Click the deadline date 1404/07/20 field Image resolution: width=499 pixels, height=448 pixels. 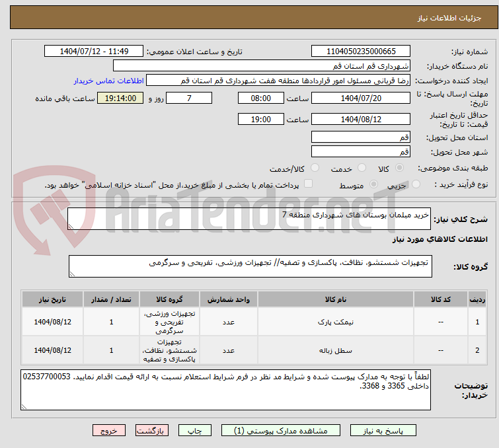(361, 98)
